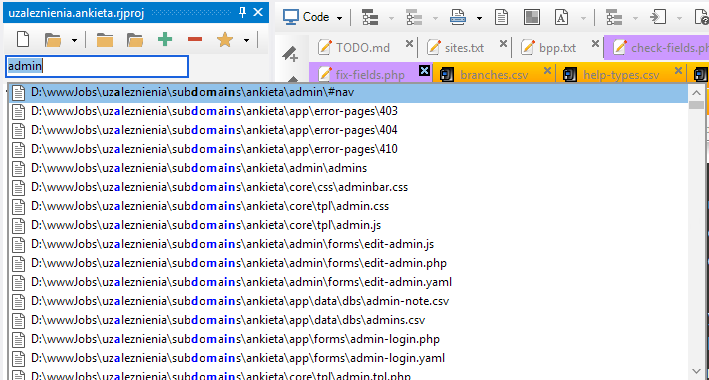Click the document icon with letter A
This screenshot has width=709, height=380.
pos(561,18)
